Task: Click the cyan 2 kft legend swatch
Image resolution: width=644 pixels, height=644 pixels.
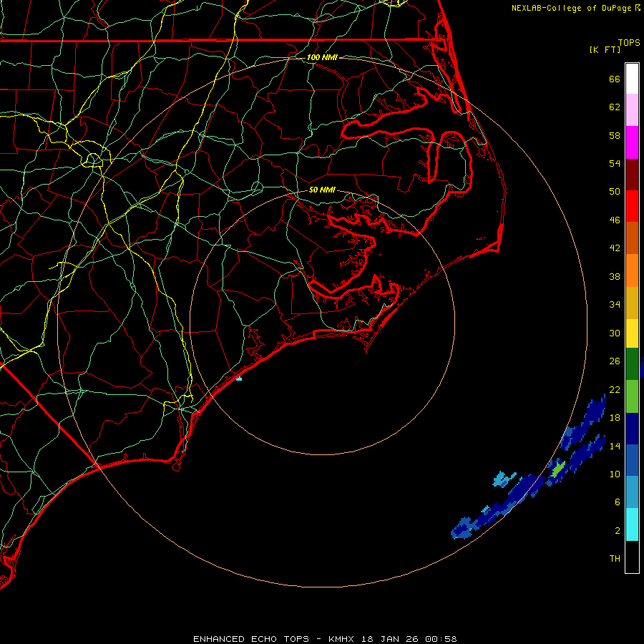Action: (632, 525)
